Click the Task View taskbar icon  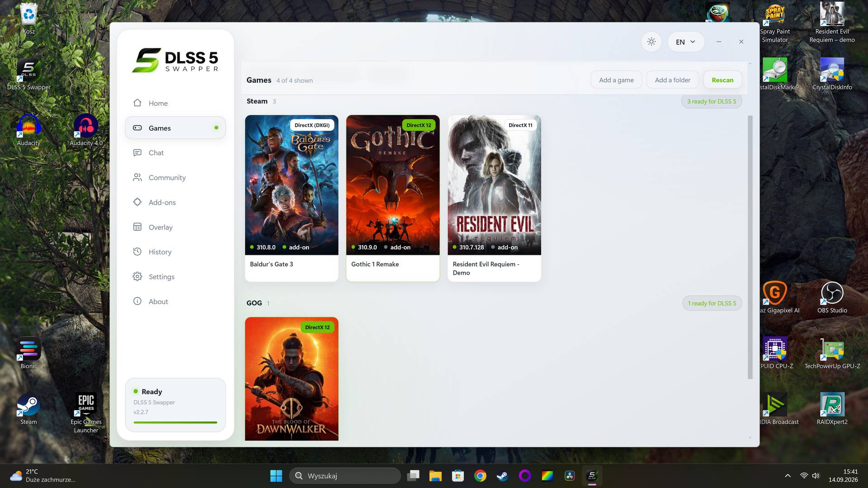pos(413,476)
